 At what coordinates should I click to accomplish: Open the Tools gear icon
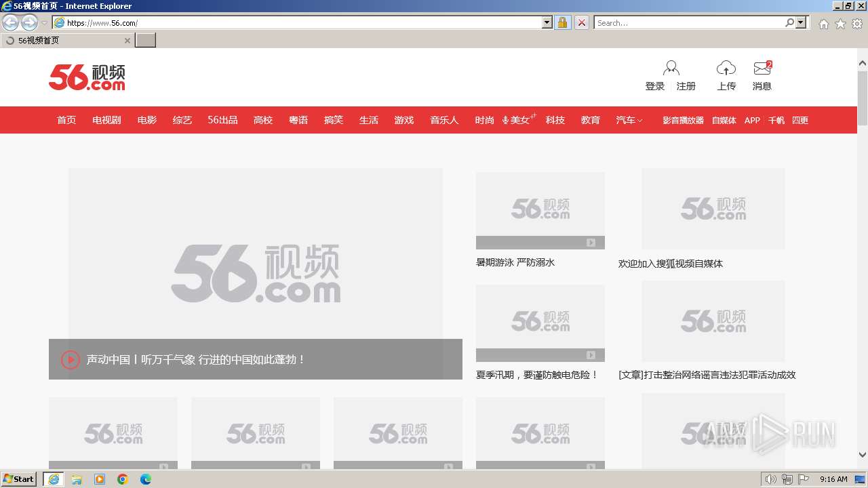(857, 24)
